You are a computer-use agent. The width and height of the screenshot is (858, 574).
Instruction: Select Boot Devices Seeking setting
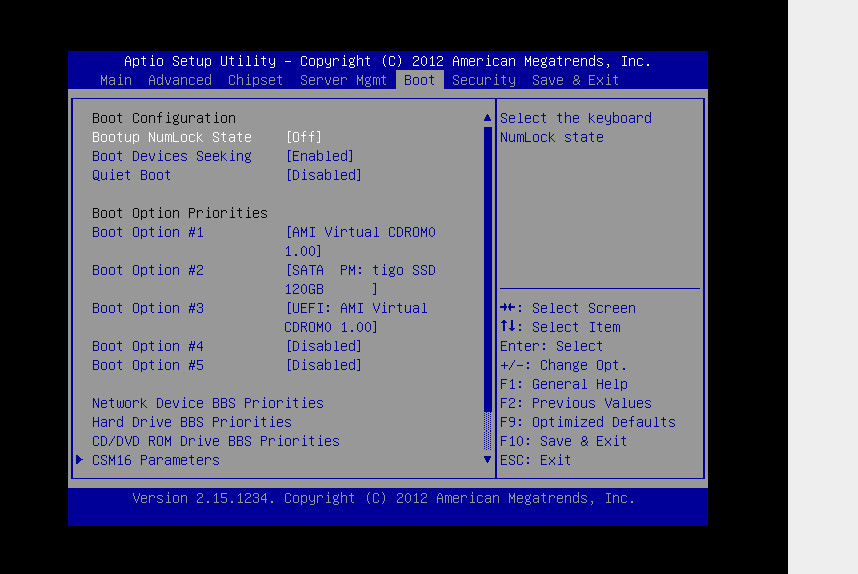pyautogui.click(x=172, y=156)
